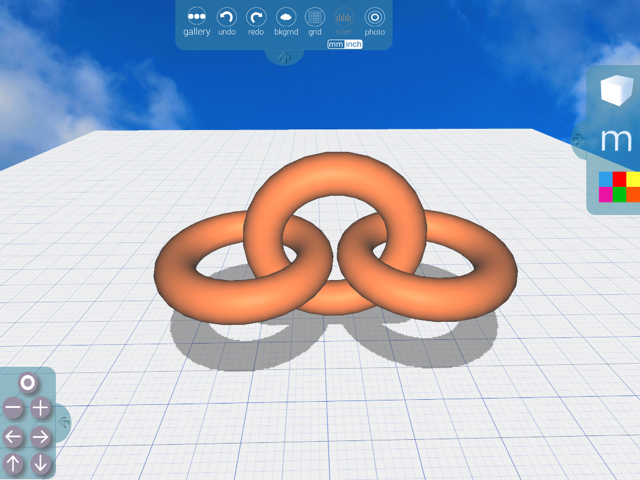Image resolution: width=640 pixels, height=480 pixels.
Task: Click the dimmed ruler tool
Action: click(x=344, y=22)
